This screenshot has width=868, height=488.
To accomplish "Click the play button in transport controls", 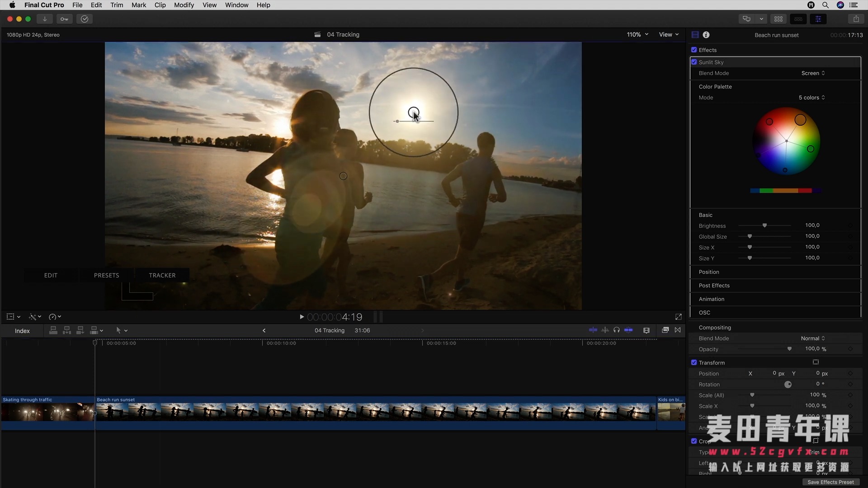I will pos(301,316).
